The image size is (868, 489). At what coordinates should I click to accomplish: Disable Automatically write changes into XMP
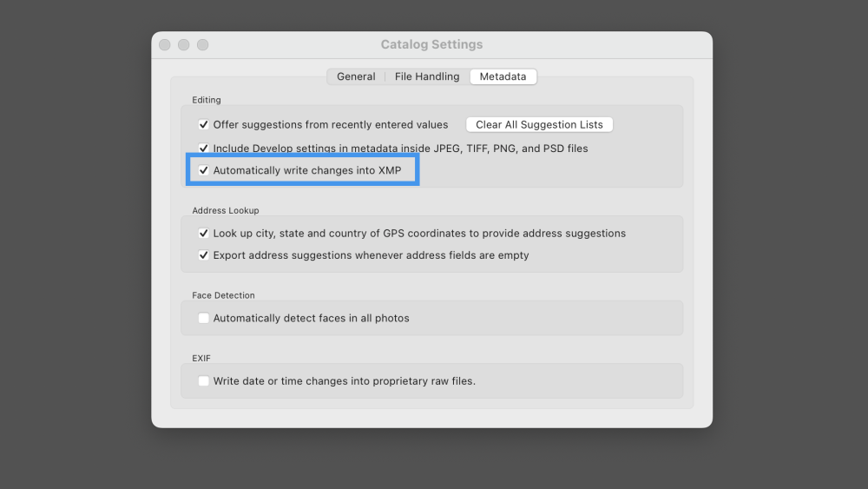pyautogui.click(x=204, y=170)
